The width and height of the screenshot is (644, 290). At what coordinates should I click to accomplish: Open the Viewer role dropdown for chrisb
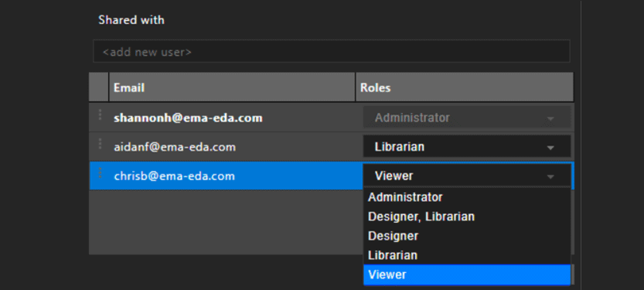467,176
